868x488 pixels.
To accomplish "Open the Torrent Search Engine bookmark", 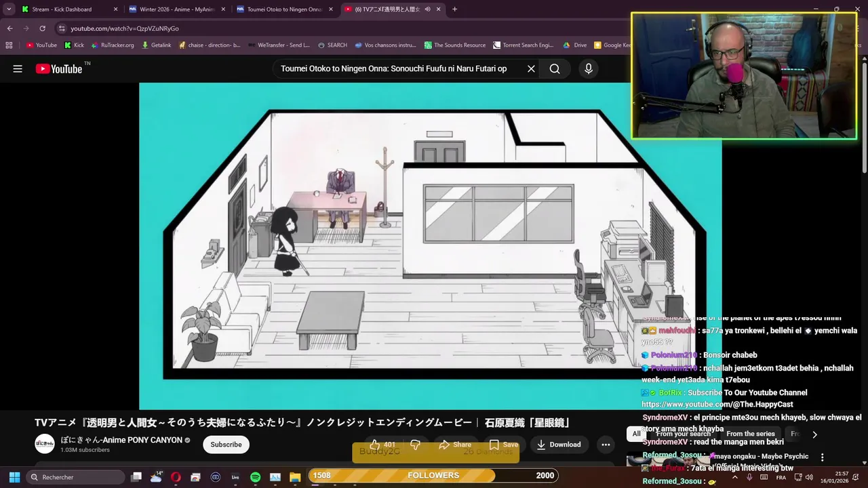I will [524, 45].
